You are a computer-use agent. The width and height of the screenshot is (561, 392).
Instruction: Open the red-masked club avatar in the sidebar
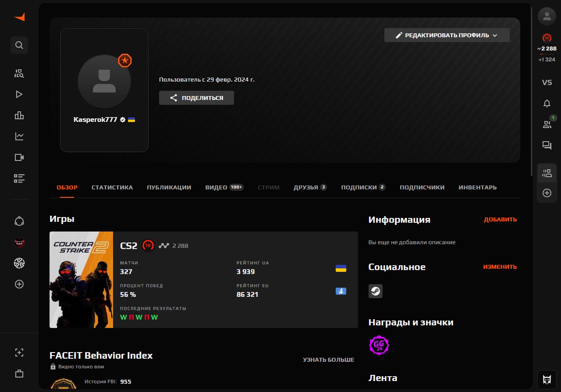pos(19,242)
